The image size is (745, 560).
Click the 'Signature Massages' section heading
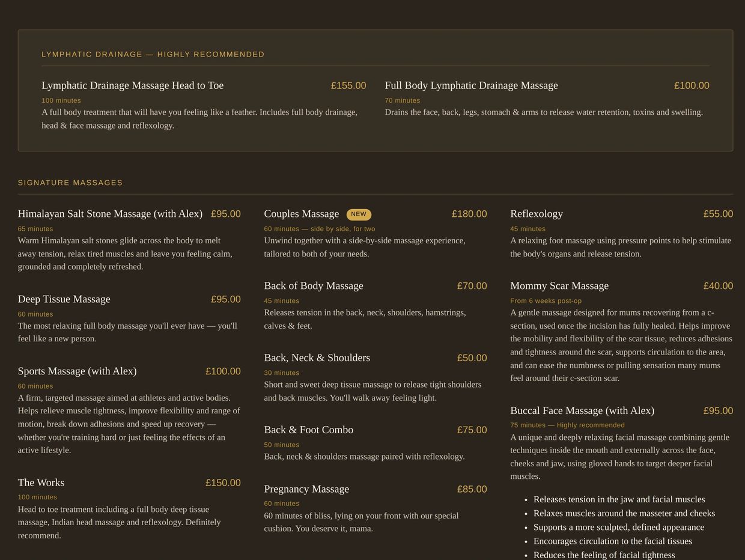[x=70, y=183]
